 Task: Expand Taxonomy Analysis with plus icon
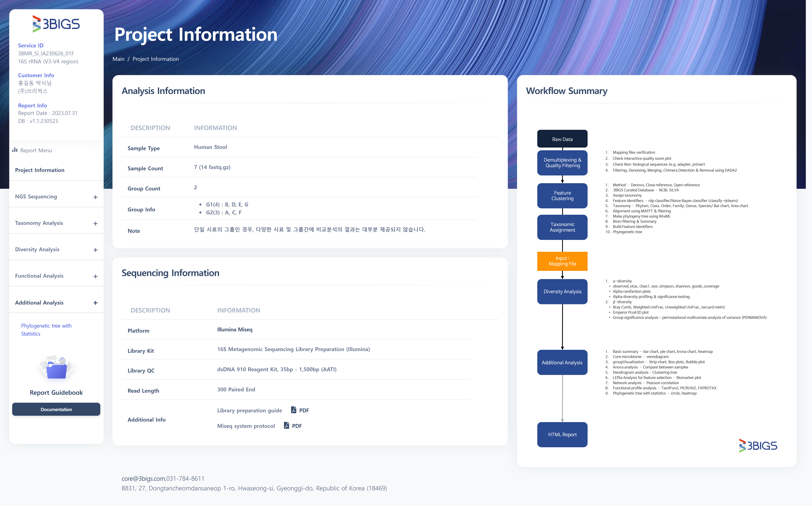point(95,224)
